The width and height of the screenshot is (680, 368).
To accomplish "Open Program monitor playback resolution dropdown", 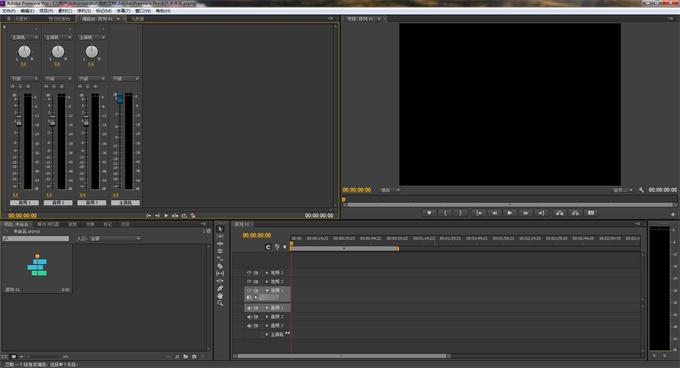I will (x=623, y=190).
